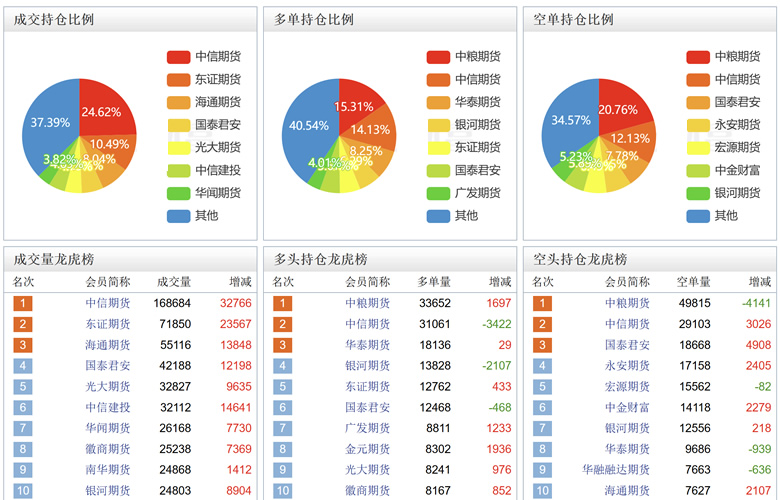Click the green 银河期货 legend marker in 空单持仓比例
Screen dimensions: 780x500
click(x=697, y=193)
